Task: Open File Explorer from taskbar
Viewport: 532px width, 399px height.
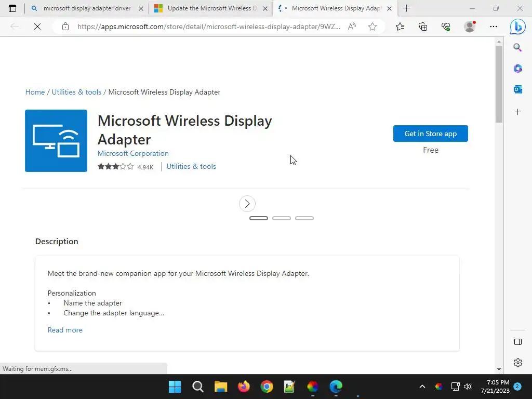Action: pyautogui.click(x=221, y=387)
